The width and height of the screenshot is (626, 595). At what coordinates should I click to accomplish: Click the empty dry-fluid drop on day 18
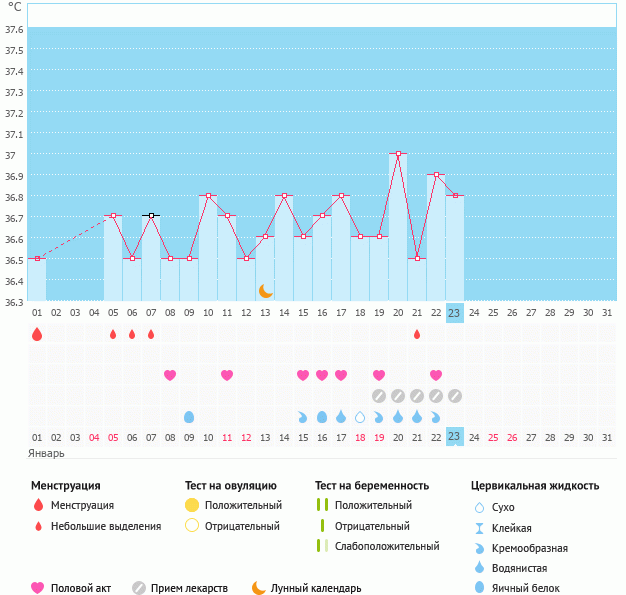(x=360, y=416)
